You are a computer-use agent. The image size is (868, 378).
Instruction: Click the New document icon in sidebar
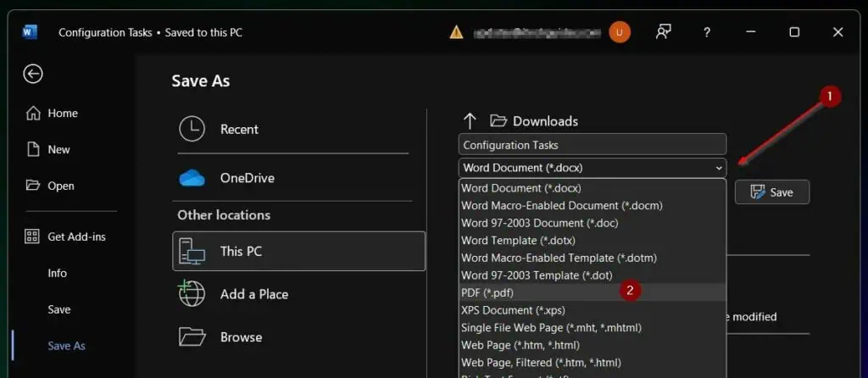click(x=33, y=149)
